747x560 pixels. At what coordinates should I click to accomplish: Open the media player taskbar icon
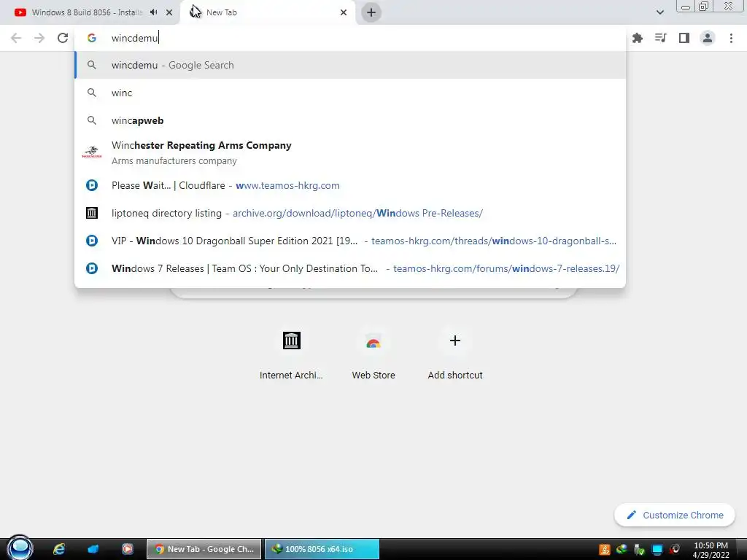click(x=127, y=549)
